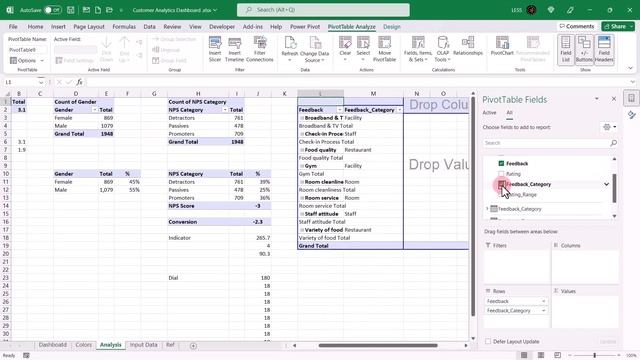Uncheck the Feedback_Category field checkbox

pos(501,184)
